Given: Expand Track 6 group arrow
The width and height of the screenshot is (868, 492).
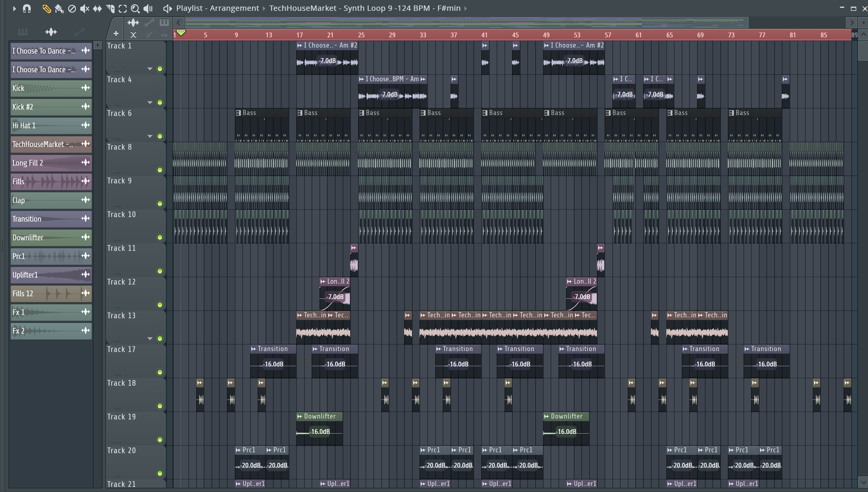Looking at the screenshot, I should 150,136.
